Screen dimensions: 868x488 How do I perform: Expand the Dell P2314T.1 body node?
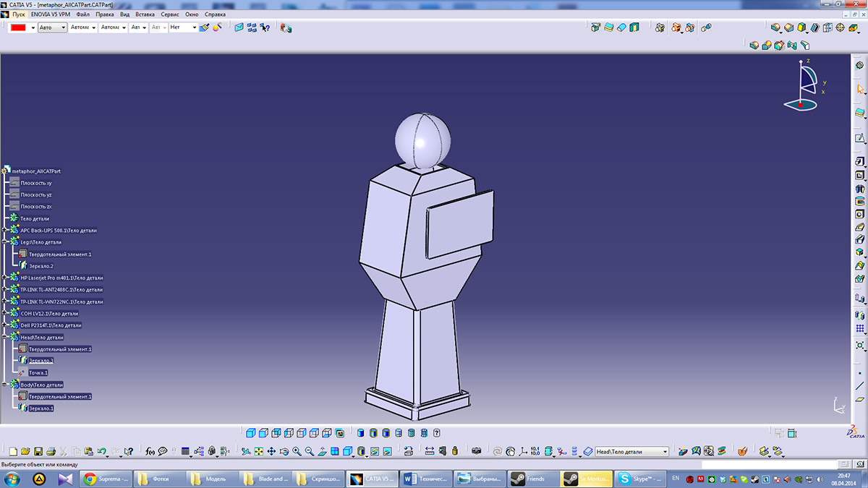[x=4, y=325]
